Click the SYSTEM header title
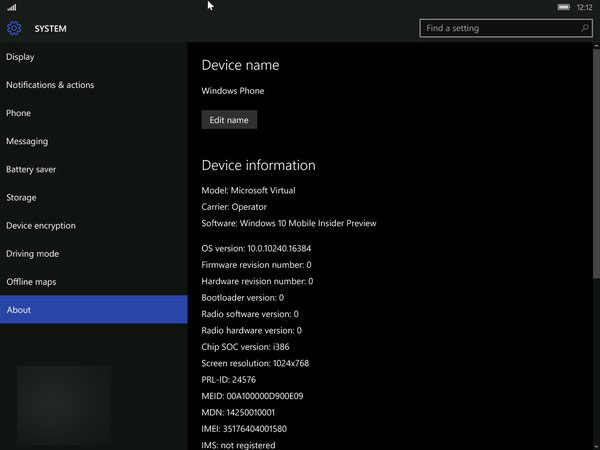The width and height of the screenshot is (600, 450). pos(50,29)
